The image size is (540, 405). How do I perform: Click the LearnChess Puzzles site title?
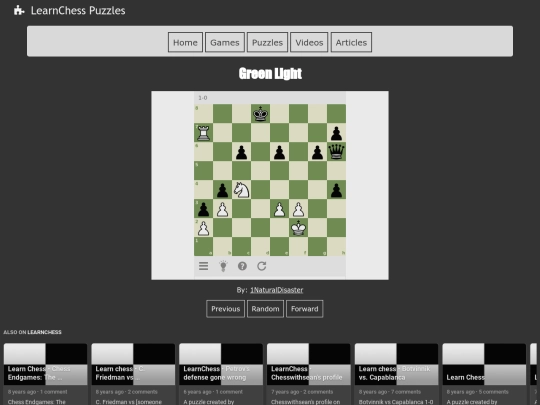(x=78, y=10)
